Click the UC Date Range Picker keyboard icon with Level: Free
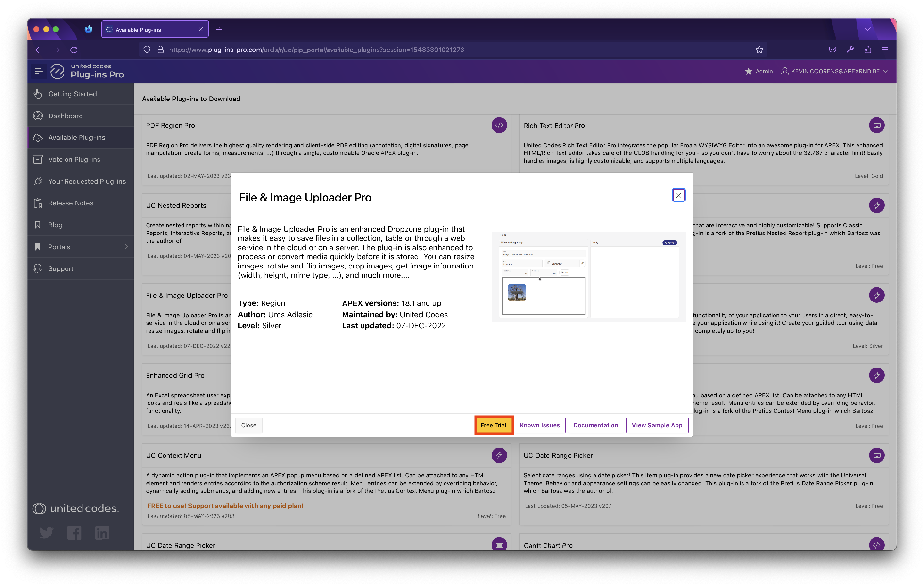Screen dimensions: 924x586 click(876, 455)
